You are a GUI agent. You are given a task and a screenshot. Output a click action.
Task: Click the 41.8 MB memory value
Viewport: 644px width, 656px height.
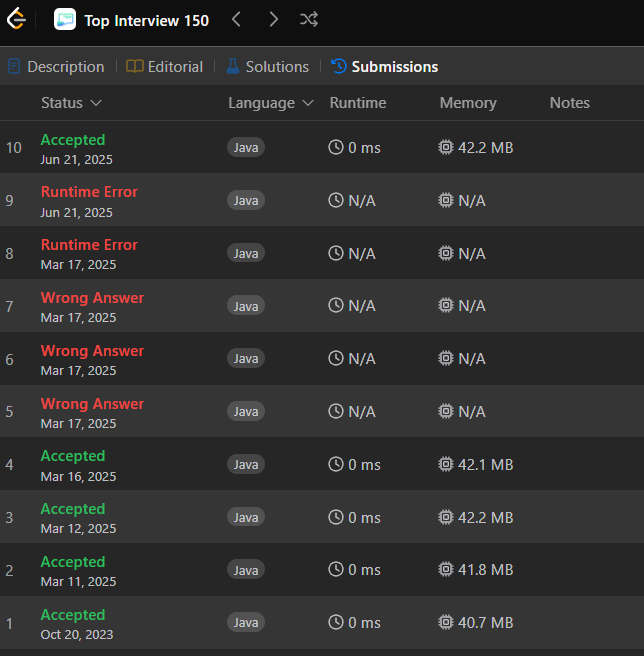point(485,570)
